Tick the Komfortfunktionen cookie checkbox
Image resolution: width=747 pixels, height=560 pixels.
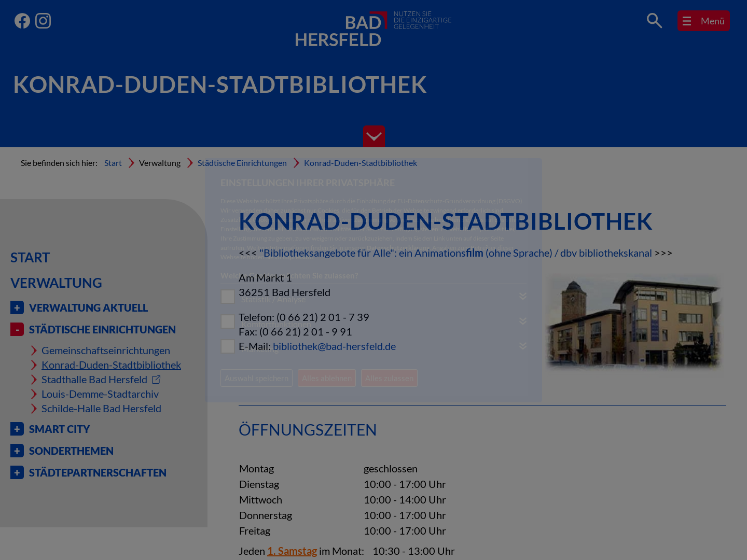228,321
